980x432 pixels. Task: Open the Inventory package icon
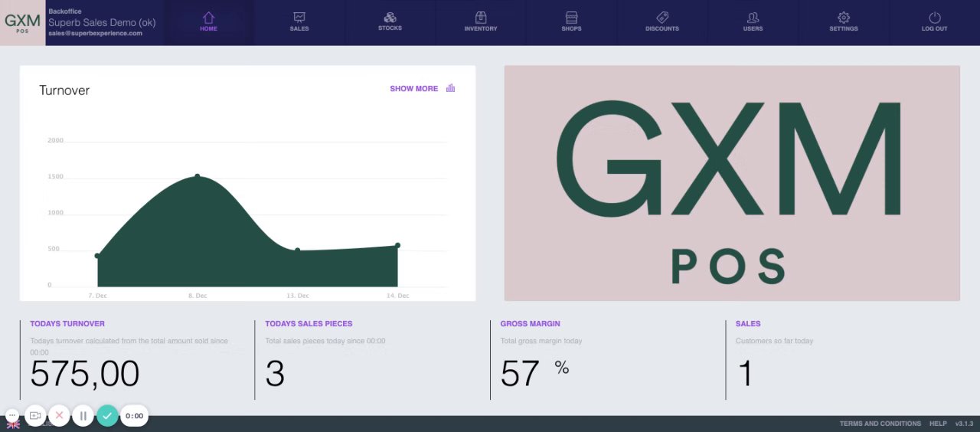[x=481, y=17]
